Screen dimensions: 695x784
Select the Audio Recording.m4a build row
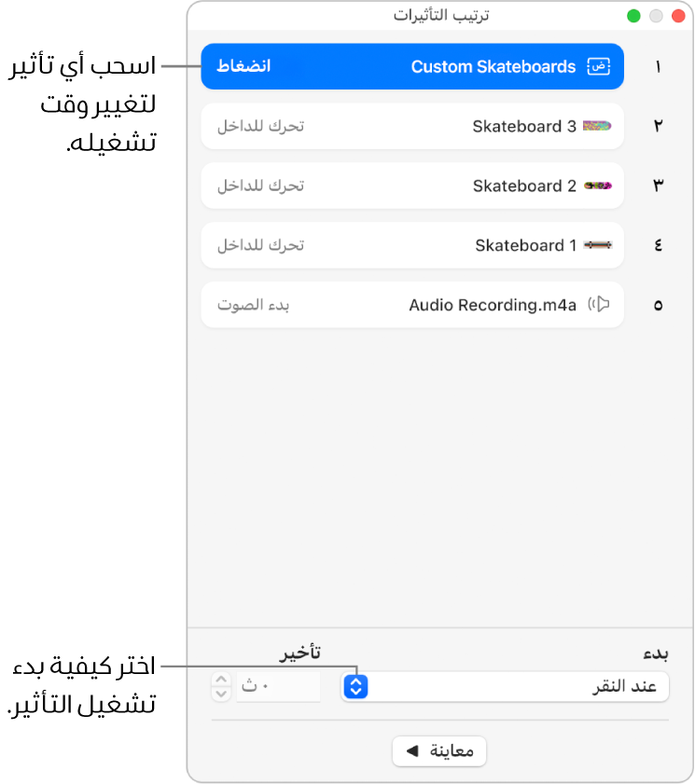pyautogui.click(x=412, y=305)
